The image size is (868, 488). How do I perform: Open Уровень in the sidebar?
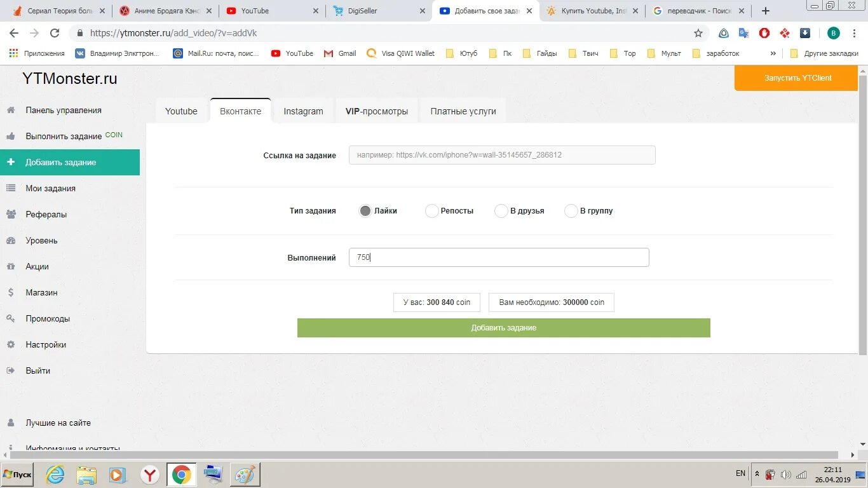[42, 240]
